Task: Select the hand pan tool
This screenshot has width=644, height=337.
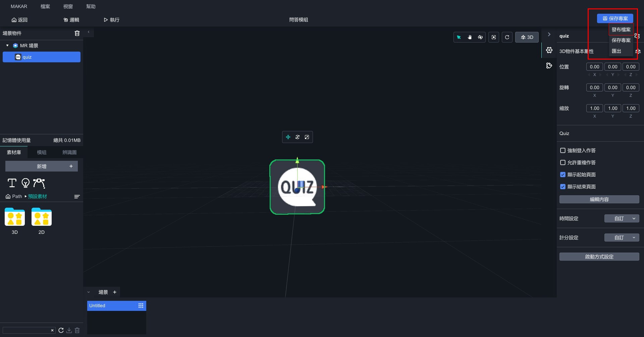Action: pos(470,37)
